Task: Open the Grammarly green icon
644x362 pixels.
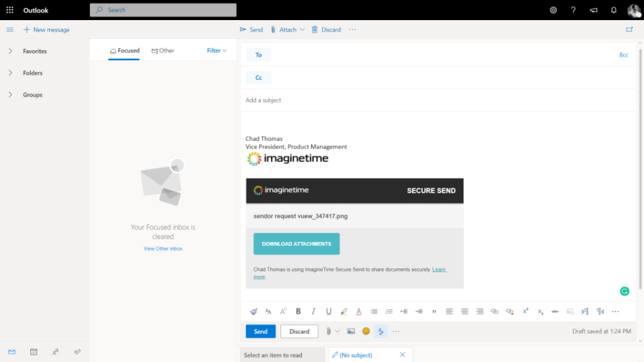Action: point(625,292)
